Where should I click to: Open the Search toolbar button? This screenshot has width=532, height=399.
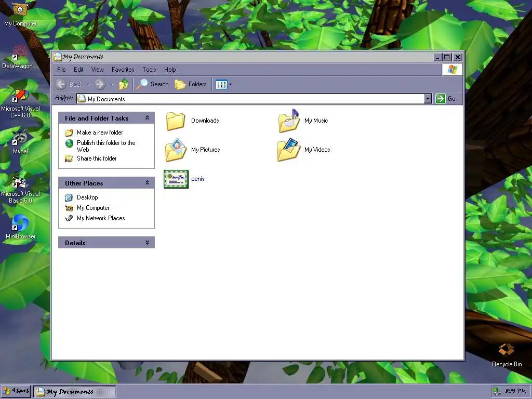153,84
